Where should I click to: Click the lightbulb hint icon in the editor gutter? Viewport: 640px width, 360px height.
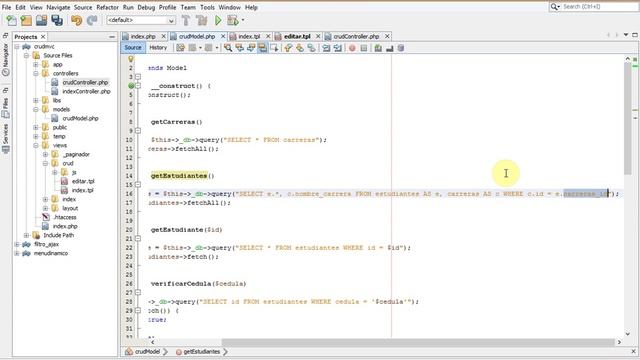[x=131, y=59]
